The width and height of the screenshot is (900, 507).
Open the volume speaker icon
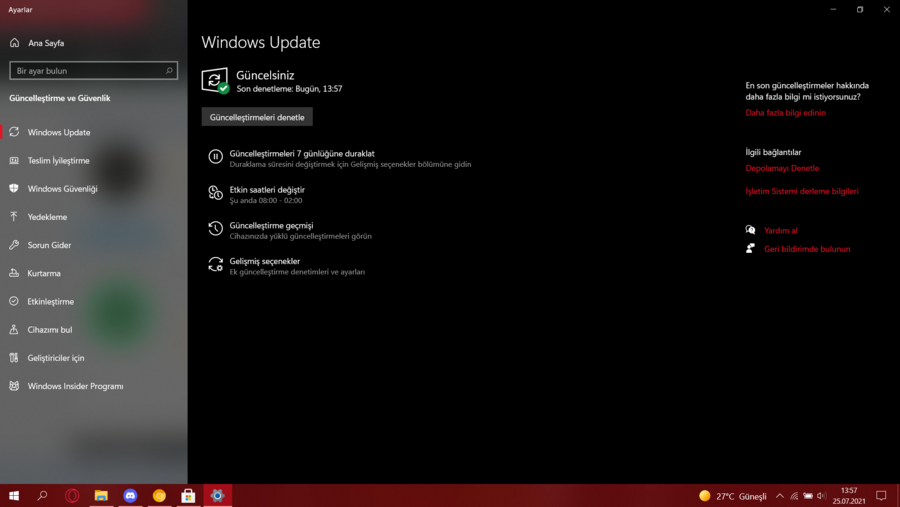click(x=821, y=496)
